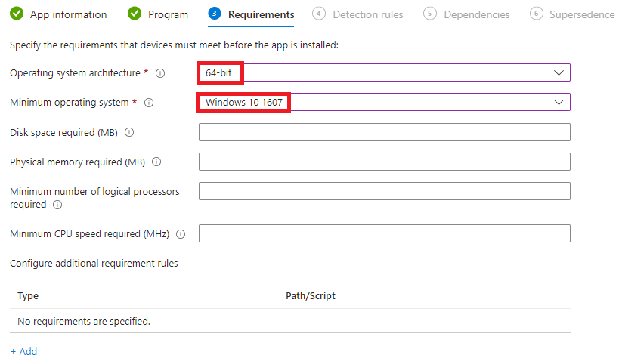
Task: Open the App information step
Action: [x=68, y=14]
